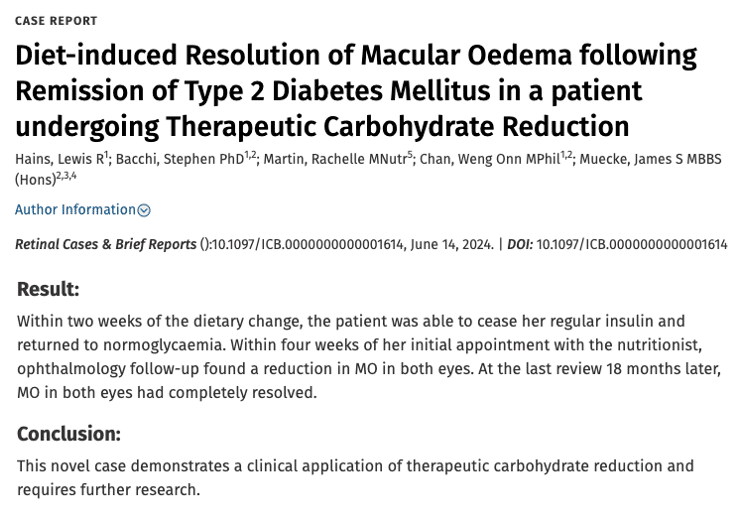Click author Chan, Weng Onn MPhil
Image resolution: width=746 pixels, height=517 pixels.
490,159
